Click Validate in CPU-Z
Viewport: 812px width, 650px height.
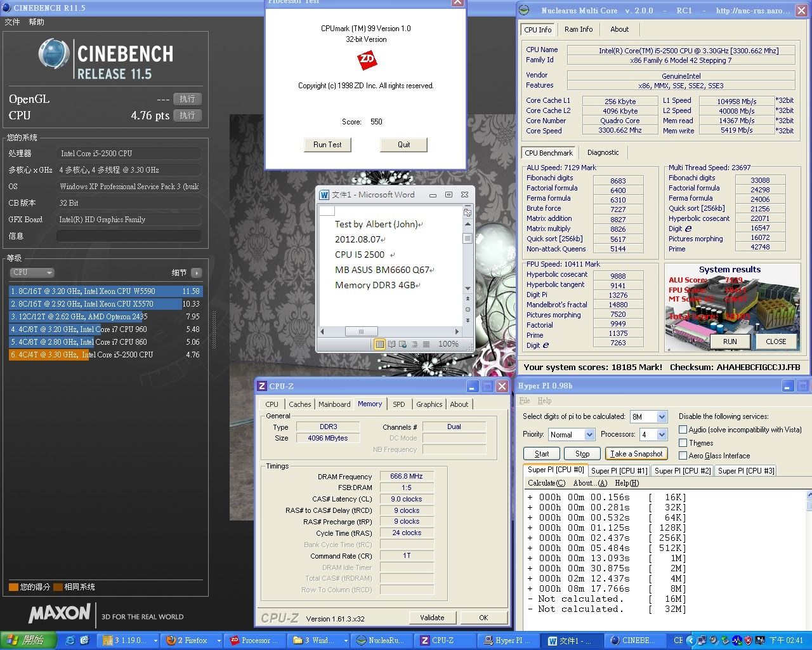[432, 618]
